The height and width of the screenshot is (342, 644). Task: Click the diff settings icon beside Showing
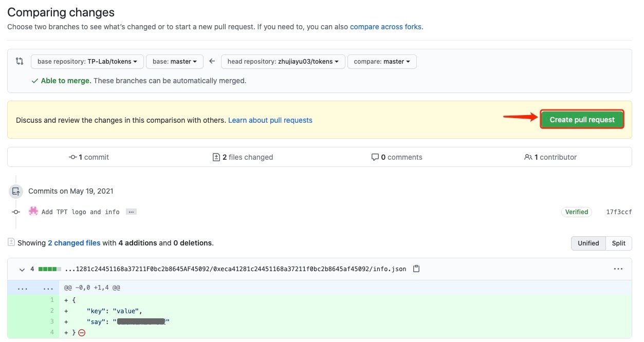11,242
